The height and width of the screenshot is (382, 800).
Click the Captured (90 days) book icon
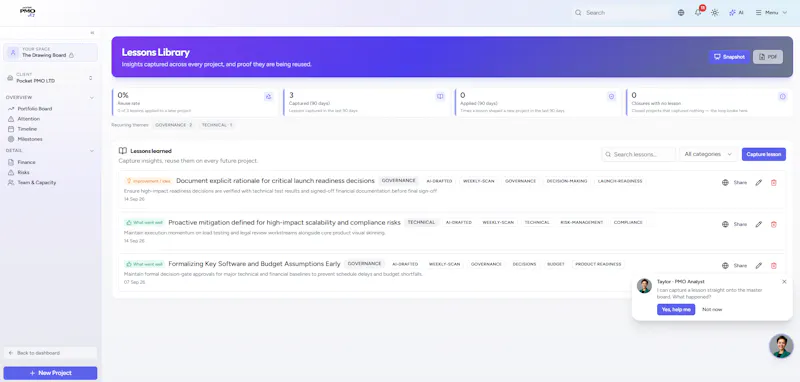point(440,96)
